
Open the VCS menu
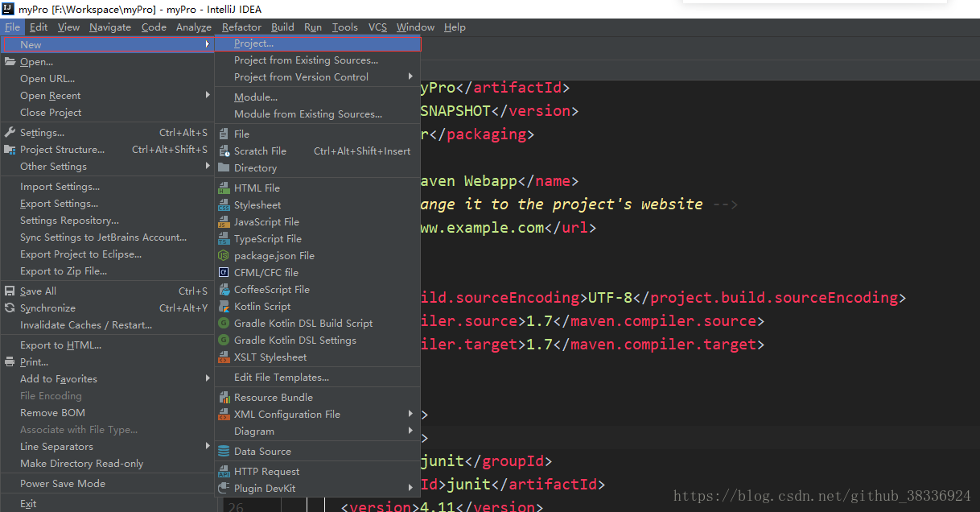click(x=377, y=27)
